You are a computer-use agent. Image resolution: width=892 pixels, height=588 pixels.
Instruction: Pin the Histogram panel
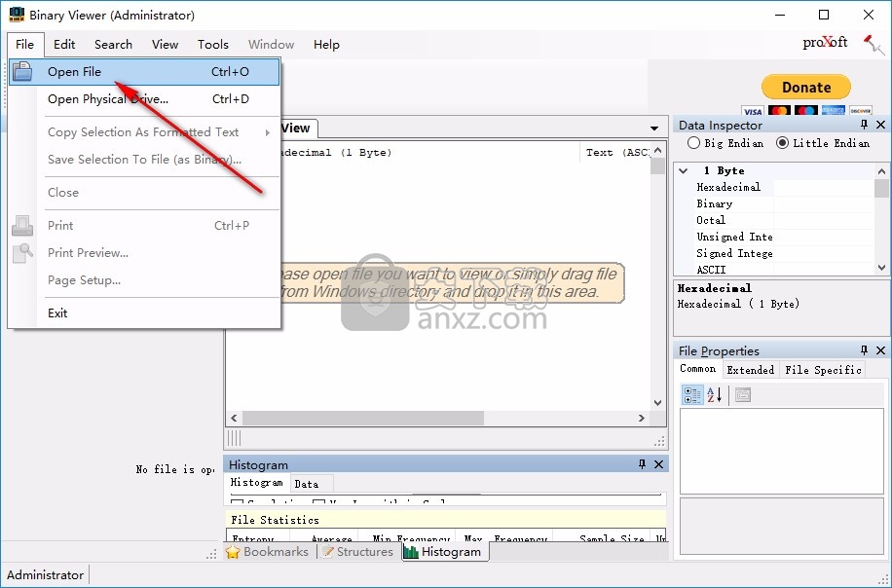click(643, 464)
